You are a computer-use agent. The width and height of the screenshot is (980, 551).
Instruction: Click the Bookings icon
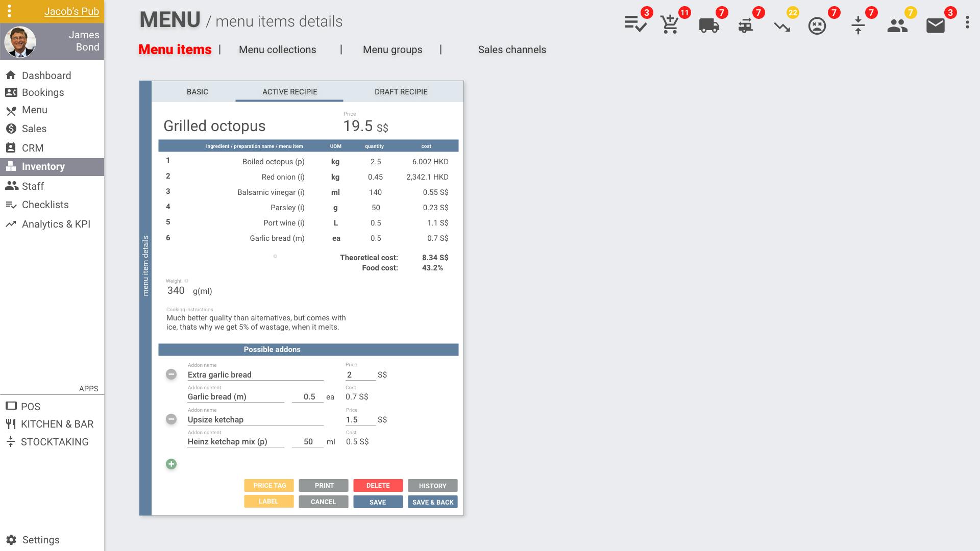click(x=11, y=92)
